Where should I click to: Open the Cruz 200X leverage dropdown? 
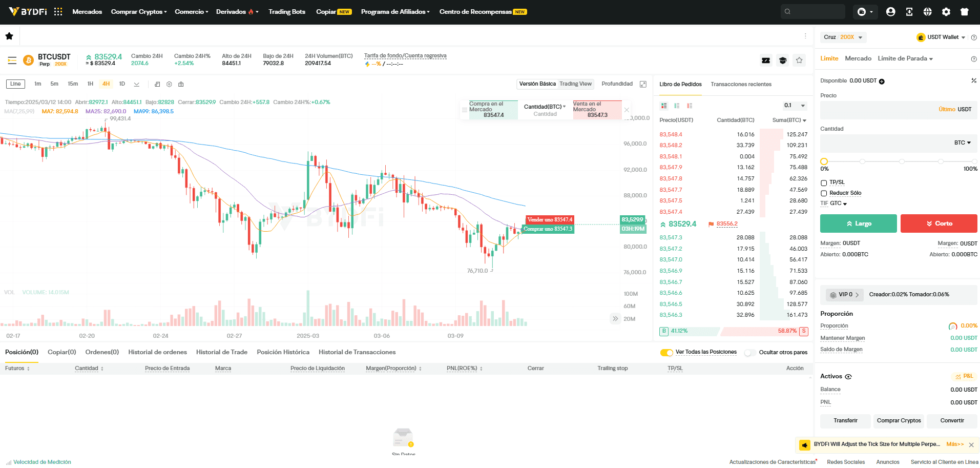(843, 37)
